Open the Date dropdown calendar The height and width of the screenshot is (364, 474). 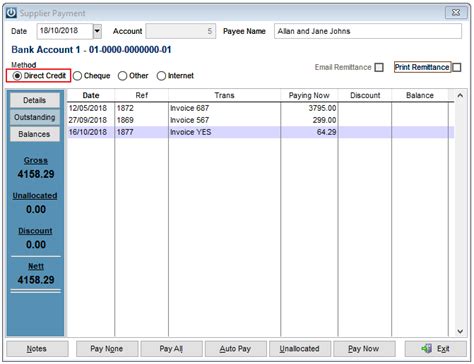pyautogui.click(x=97, y=31)
